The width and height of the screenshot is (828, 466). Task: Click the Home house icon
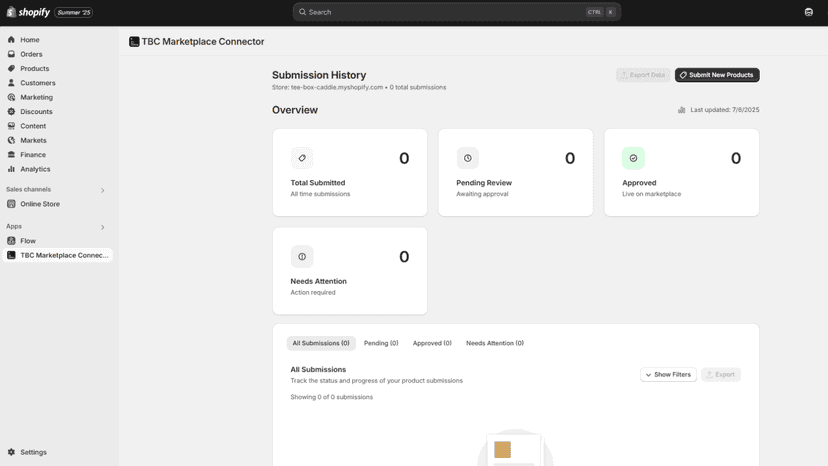point(11,40)
